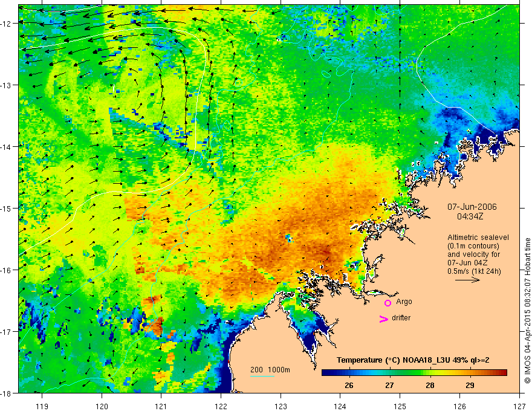Image resolution: width=532 pixels, height=411 pixels.
Task: Click latitude axis label -16
Action: (x=6, y=270)
